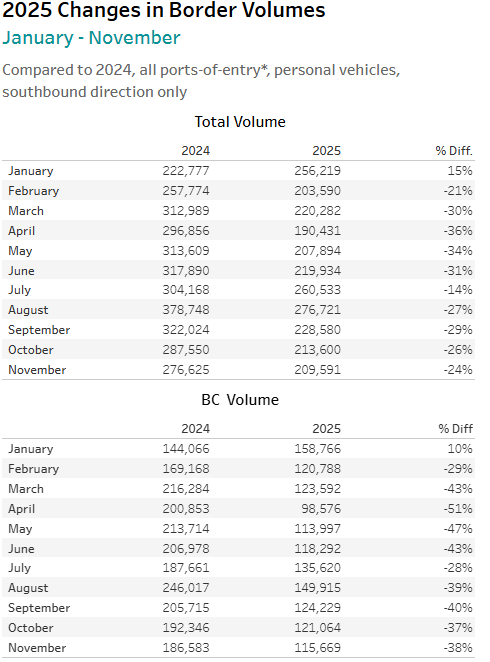Click the % Diff header in BC Volume
Viewport: 490px width, 662px height.
[455, 429]
